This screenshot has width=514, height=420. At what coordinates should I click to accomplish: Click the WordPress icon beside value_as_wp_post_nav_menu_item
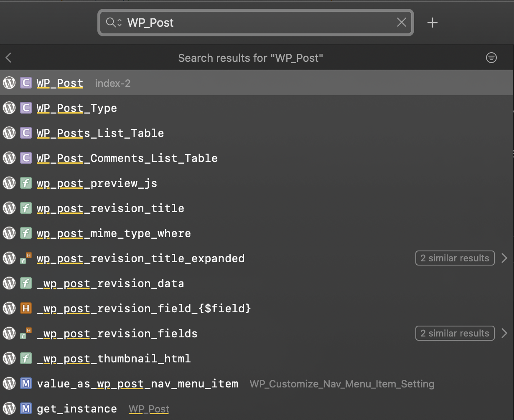pyautogui.click(x=9, y=384)
